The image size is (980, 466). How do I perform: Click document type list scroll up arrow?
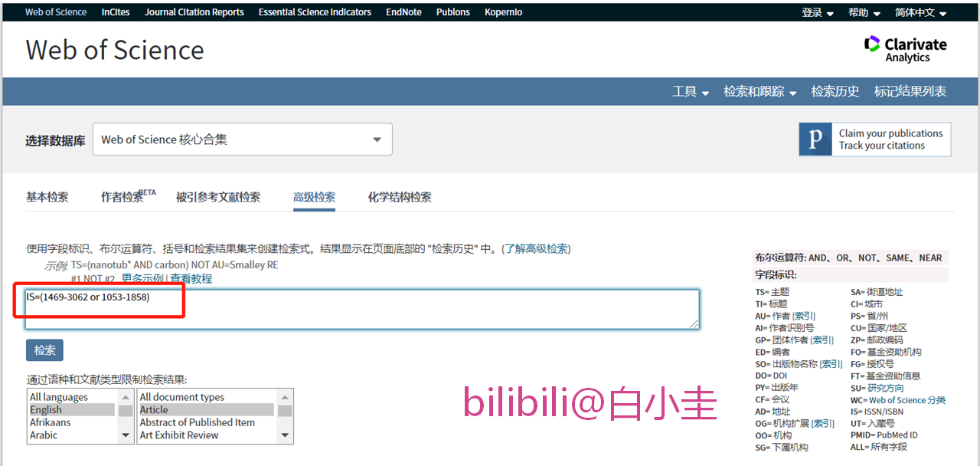pyautogui.click(x=285, y=397)
